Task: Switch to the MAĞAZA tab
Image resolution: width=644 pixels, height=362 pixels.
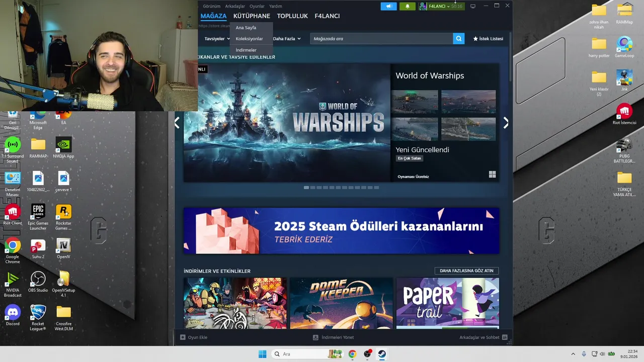Action: [213, 16]
